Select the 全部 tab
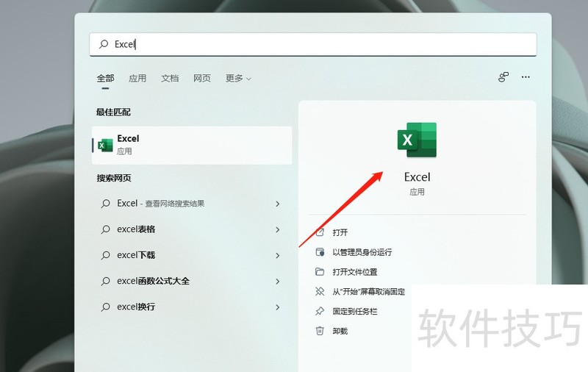 tap(105, 78)
